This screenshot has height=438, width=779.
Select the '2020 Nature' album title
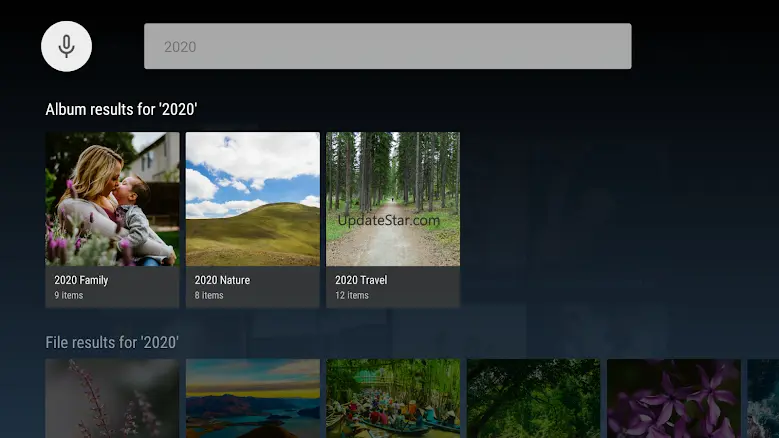[x=222, y=280]
